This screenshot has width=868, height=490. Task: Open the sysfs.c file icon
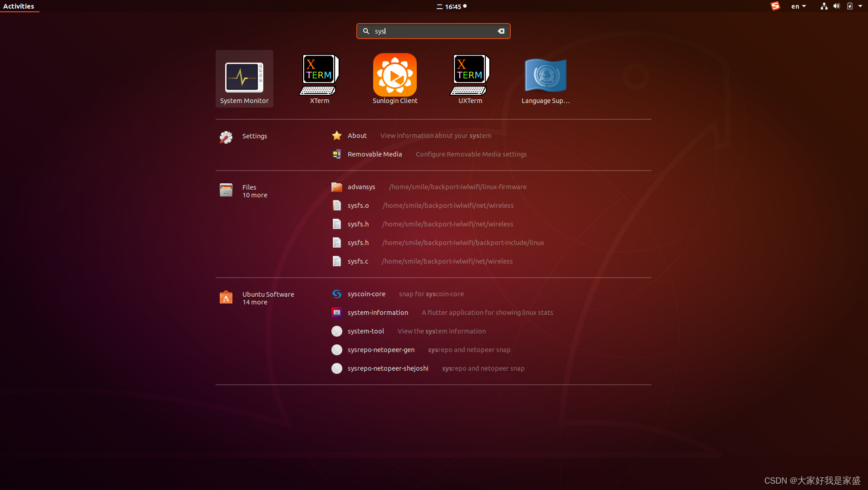coord(337,261)
